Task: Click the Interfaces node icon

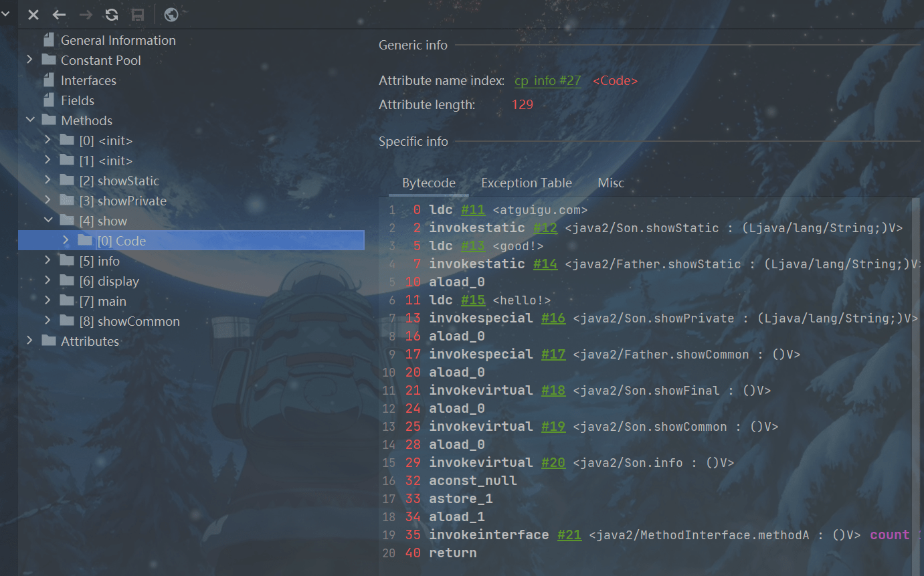Action: pyautogui.click(x=48, y=80)
